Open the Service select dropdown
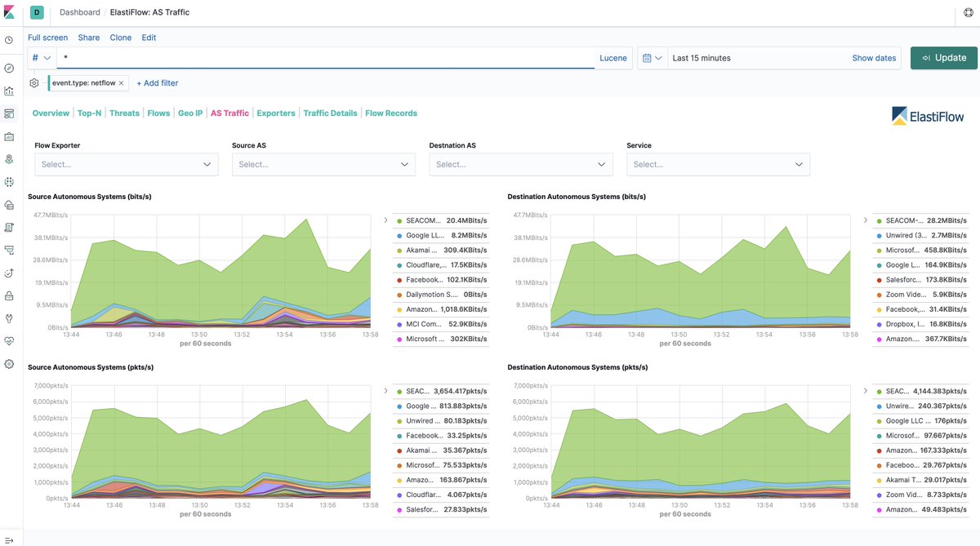This screenshot has height=546, width=980. (719, 164)
